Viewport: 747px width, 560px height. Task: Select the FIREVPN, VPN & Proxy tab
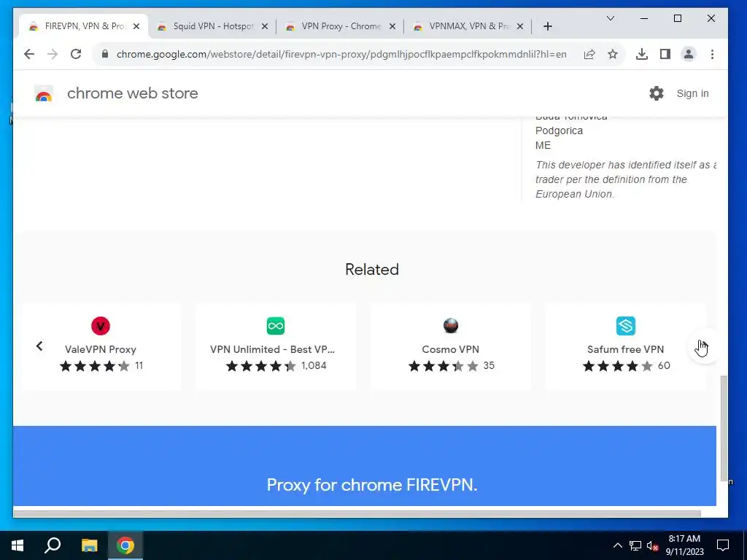(85, 26)
